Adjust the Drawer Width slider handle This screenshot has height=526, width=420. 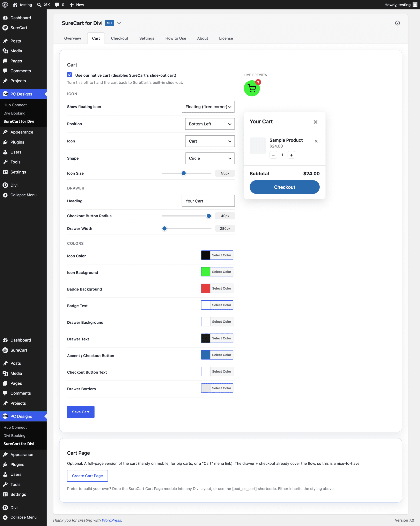click(164, 229)
